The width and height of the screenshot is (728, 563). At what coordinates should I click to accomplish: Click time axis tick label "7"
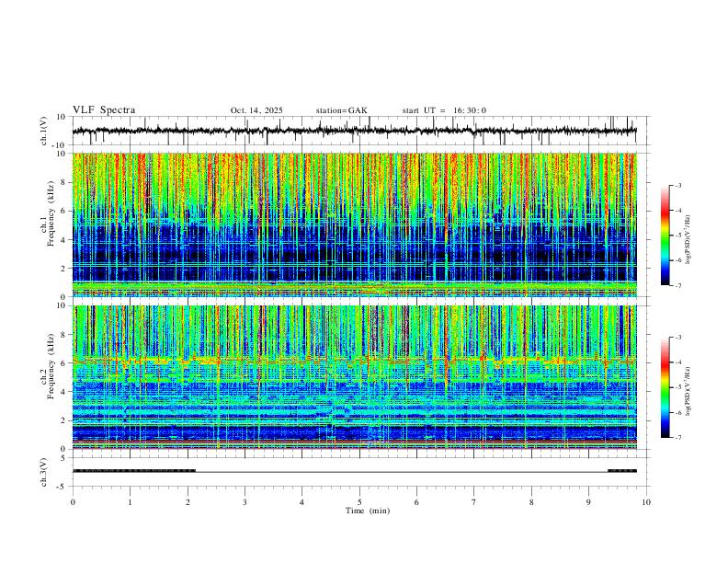(x=474, y=502)
